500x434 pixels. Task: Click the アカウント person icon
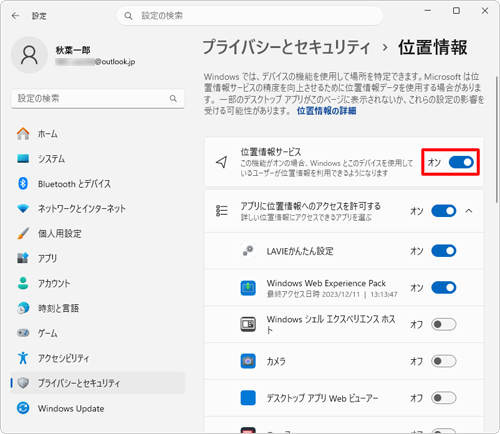tap(23, 283)
